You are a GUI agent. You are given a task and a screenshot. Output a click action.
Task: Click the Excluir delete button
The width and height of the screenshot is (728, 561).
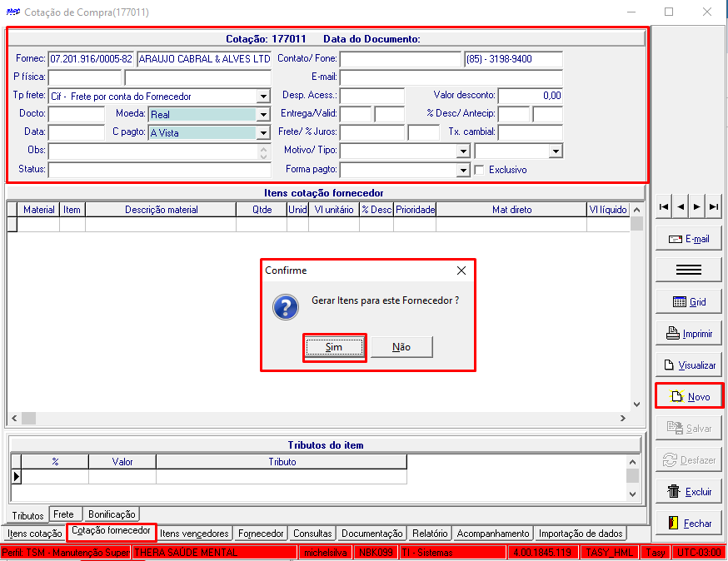point(689,491)
